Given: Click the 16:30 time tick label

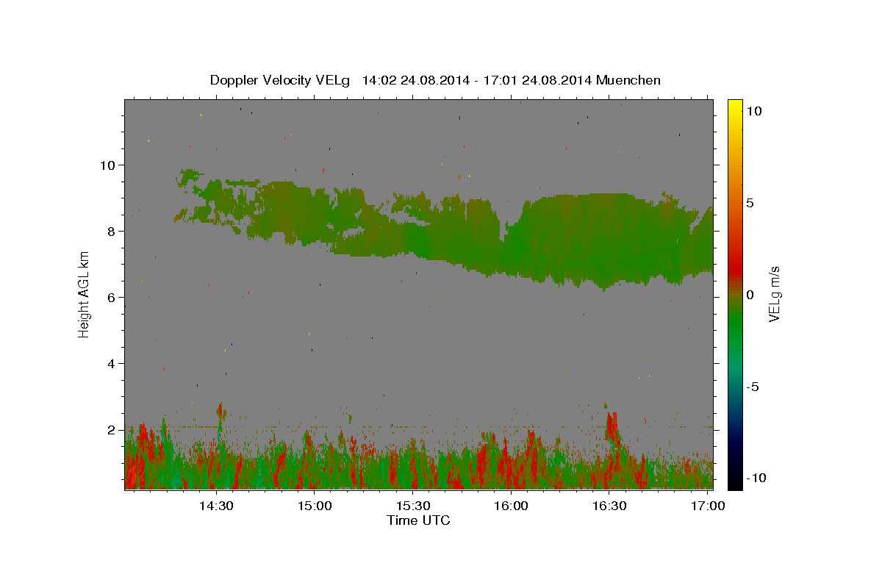Looking at the screenshot, I should click(x=609, y=506).
